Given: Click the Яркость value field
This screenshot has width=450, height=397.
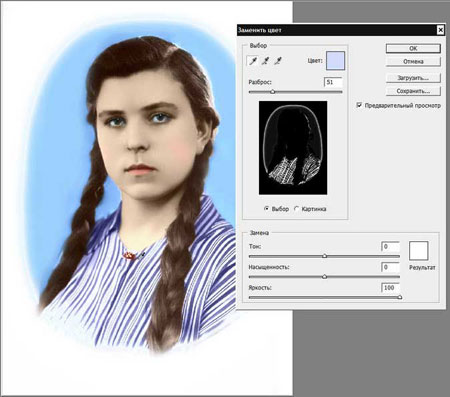Looking at the screenshot, I should click(390, 288).
